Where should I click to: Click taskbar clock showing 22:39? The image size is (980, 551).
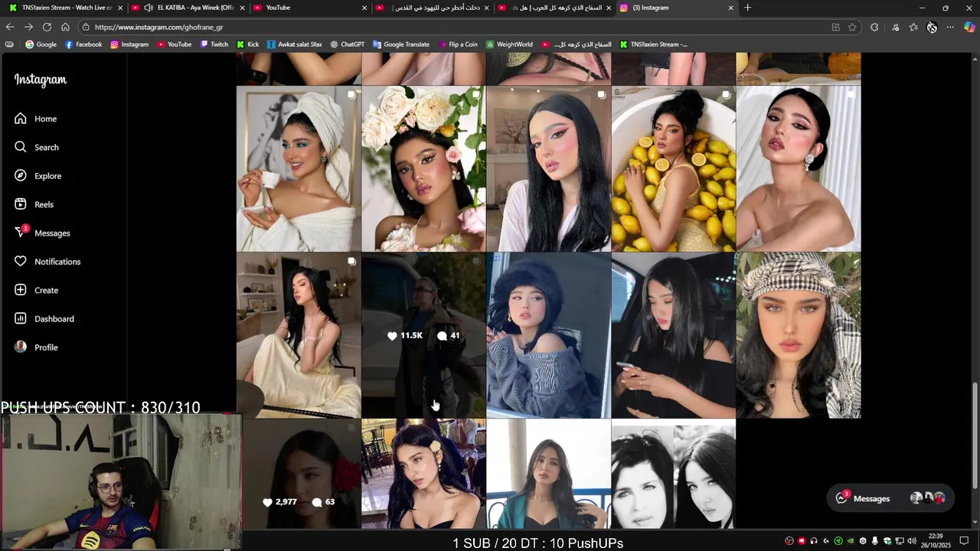935,540
